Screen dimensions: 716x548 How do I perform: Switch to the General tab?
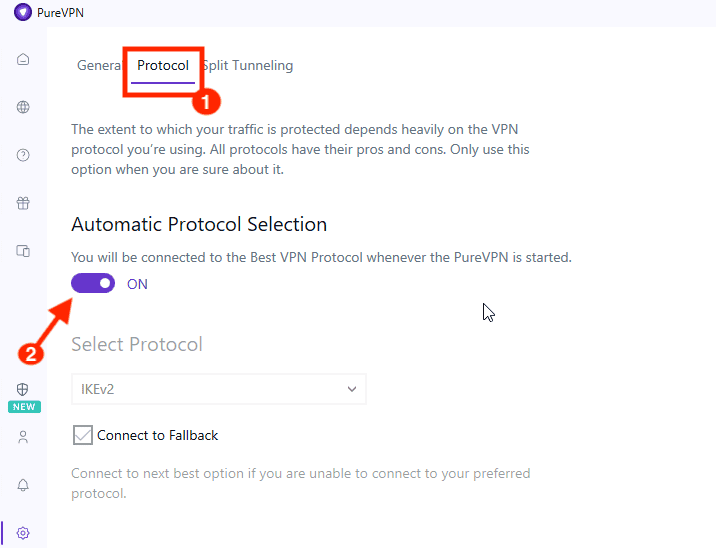[x=98, y=66]
